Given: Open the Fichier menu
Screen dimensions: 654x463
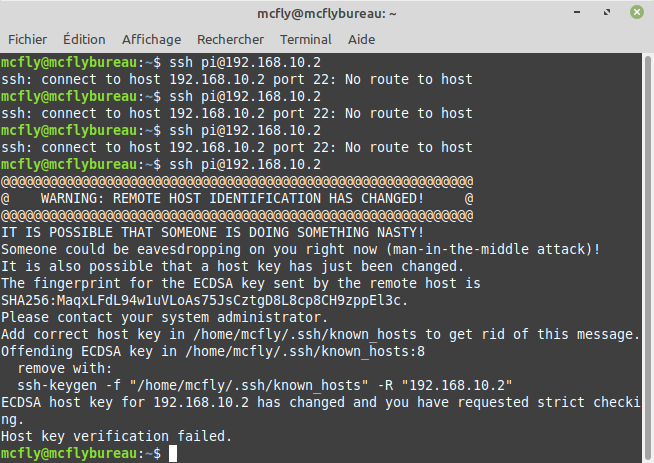Looking at the screenshot, I should [28, 40].
